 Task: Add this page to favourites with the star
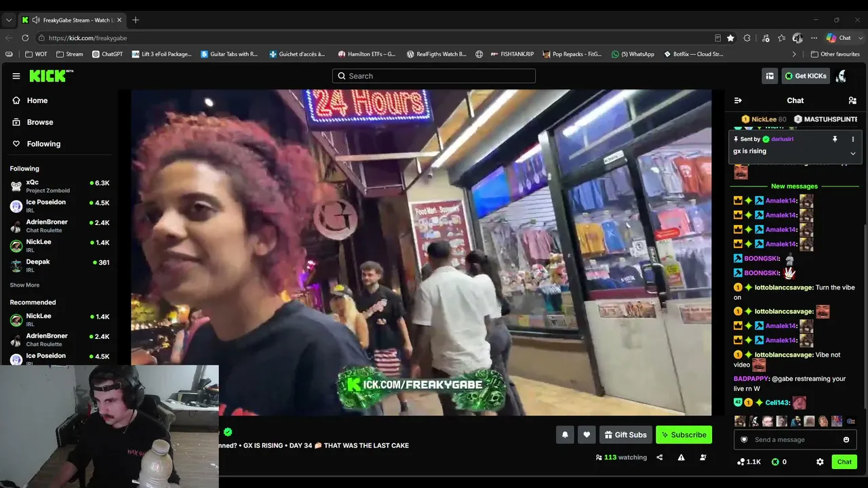(x=730, y=38)
